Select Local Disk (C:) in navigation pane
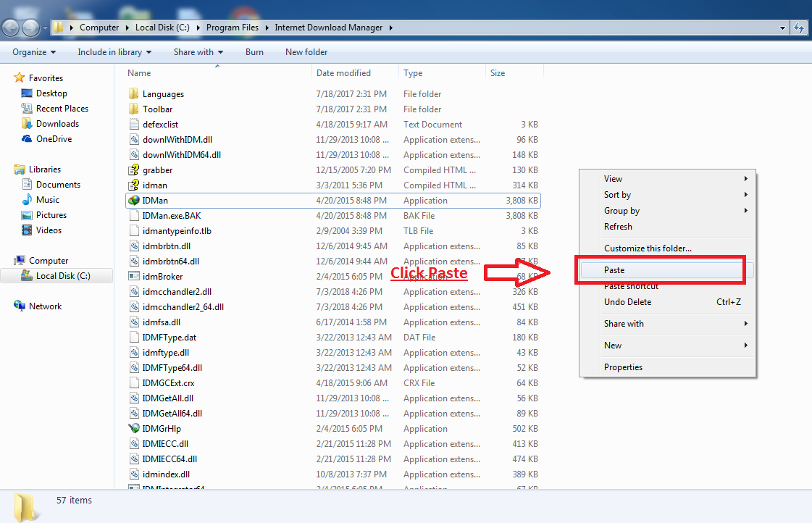 tap(56, 276)
